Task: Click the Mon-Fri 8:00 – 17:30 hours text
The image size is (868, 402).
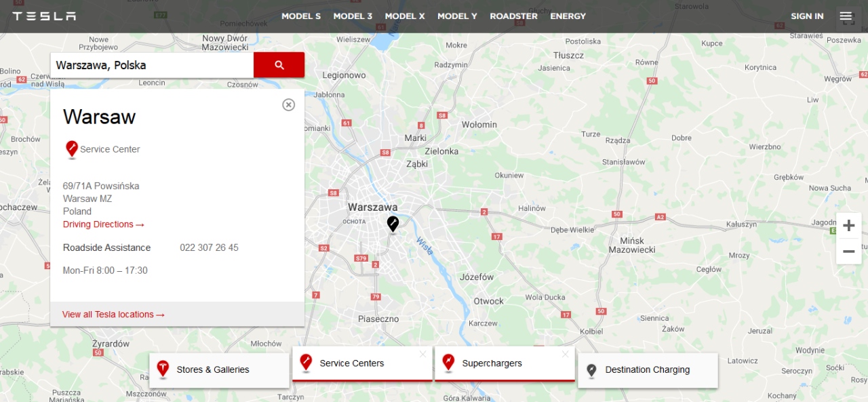Action: [x=105, y=270]
